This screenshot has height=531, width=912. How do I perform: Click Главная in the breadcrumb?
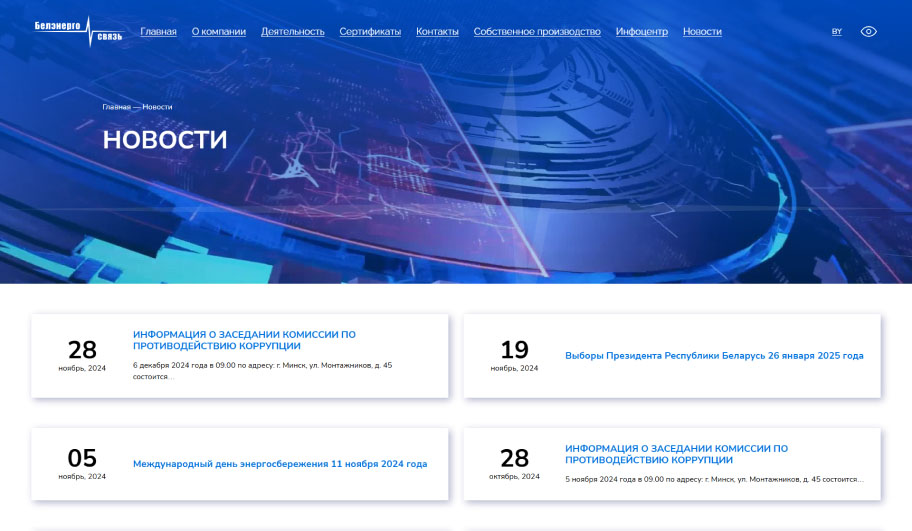[116, 107]
